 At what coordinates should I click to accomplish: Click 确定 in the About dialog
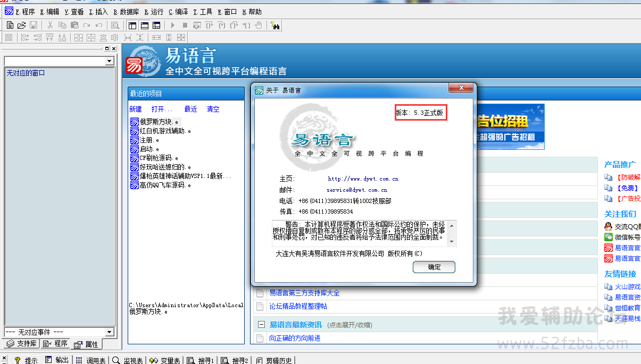click(x=434, y=267)
